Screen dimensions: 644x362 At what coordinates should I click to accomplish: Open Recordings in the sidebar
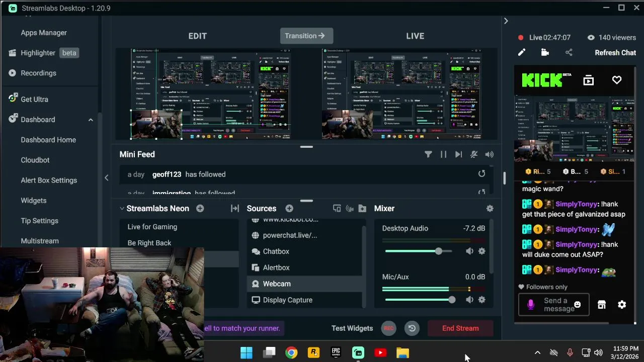point(32,73)
